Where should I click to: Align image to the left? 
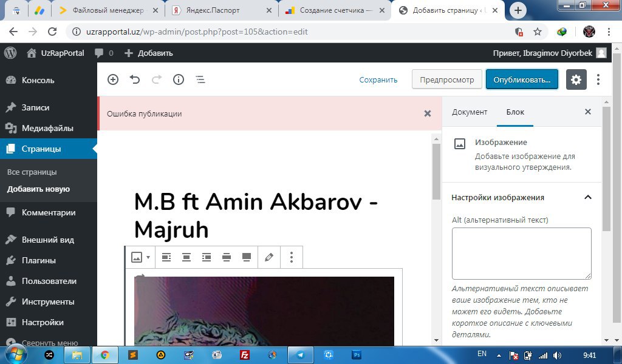click(x=166, y=257)
